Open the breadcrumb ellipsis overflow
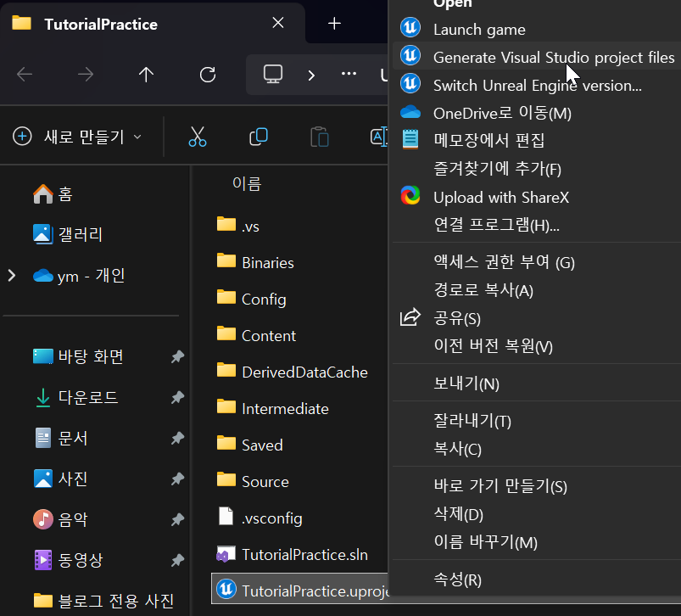 pyautogui.click(x=349, y=74)
